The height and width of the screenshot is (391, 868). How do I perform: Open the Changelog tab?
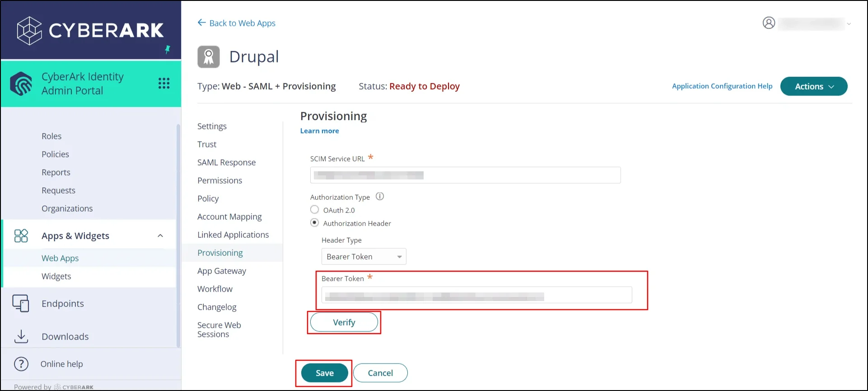[217, 307]
